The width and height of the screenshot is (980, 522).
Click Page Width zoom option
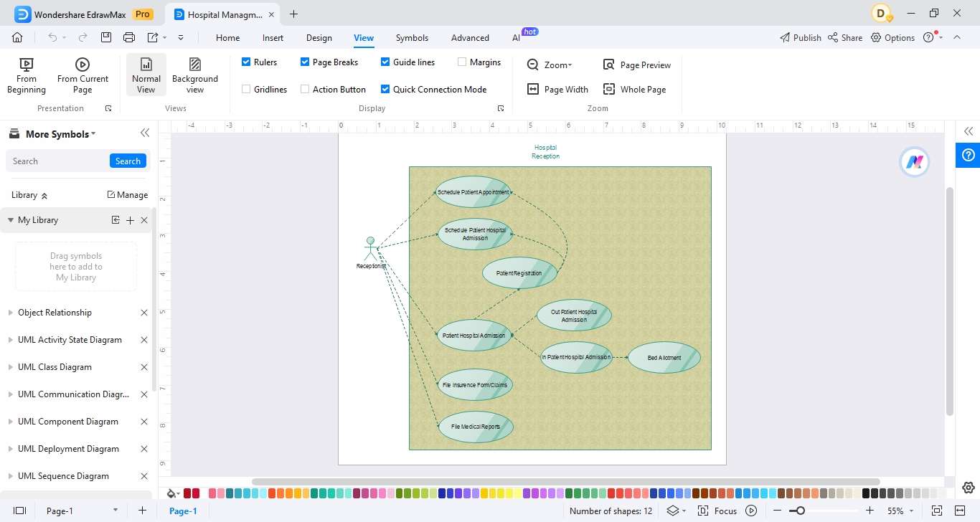[557, 90]
